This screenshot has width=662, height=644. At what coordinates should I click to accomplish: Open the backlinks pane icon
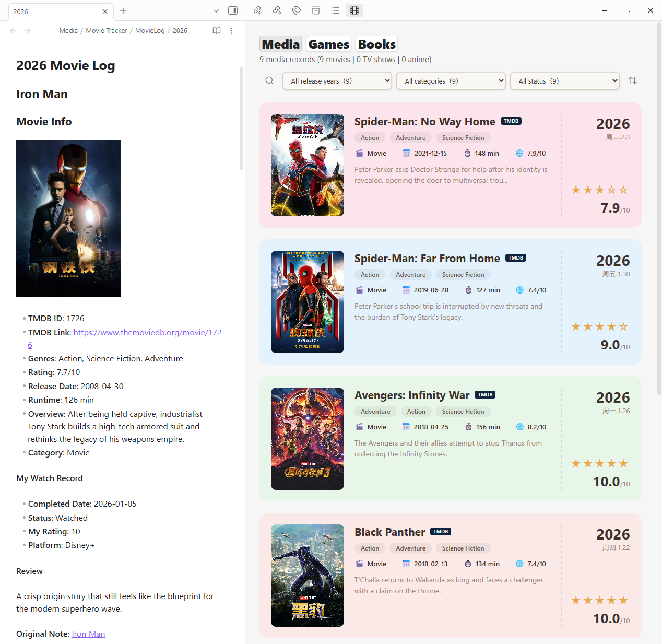coord(257,10)
